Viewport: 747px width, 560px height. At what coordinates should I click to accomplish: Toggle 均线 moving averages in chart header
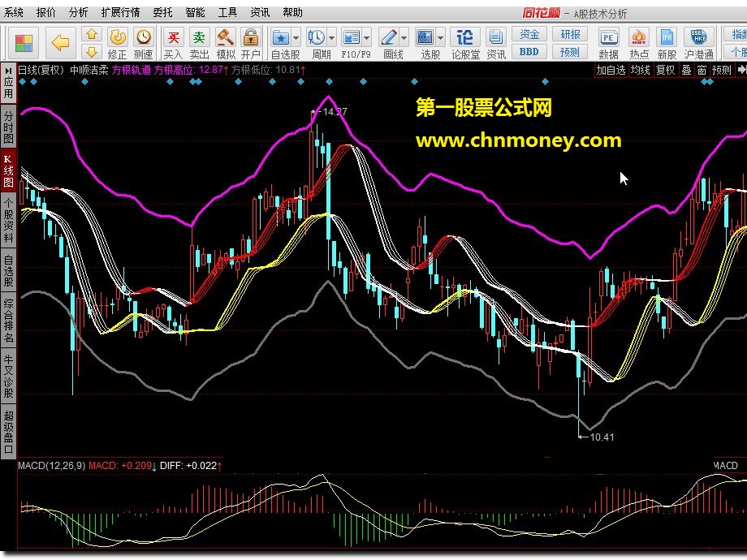[x=641, y=70]
